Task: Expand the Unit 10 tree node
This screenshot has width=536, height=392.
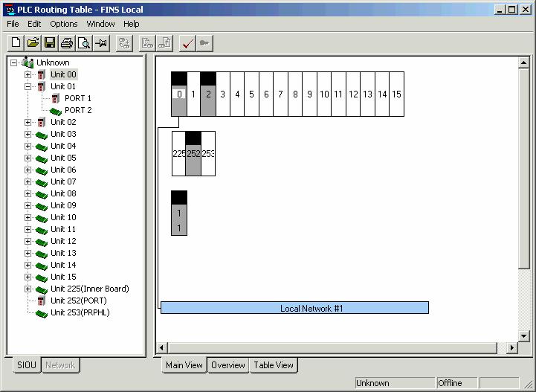Action: [28, 217]
